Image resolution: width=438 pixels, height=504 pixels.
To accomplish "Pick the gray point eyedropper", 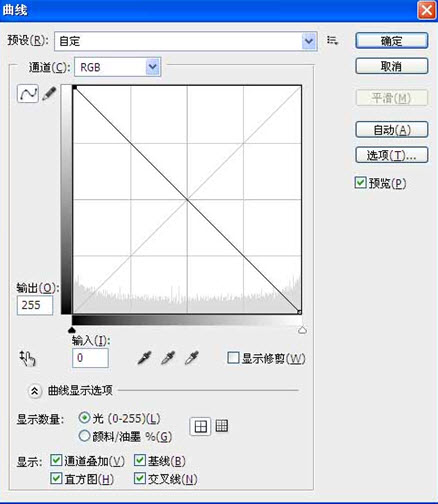I will tap(168, 358).
